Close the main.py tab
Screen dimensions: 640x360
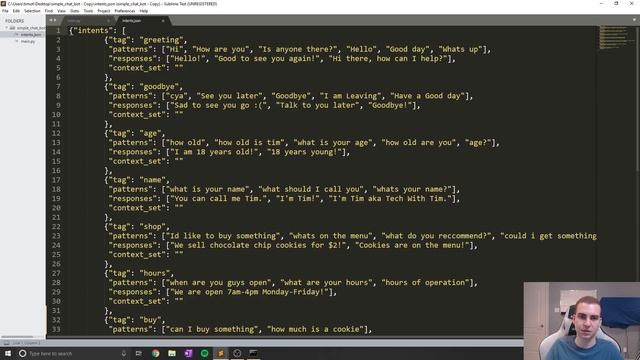point(109,20)
